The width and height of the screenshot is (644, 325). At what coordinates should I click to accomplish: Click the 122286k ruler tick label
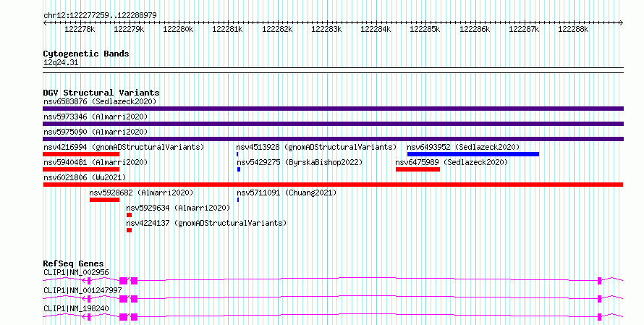pos(475,29)
